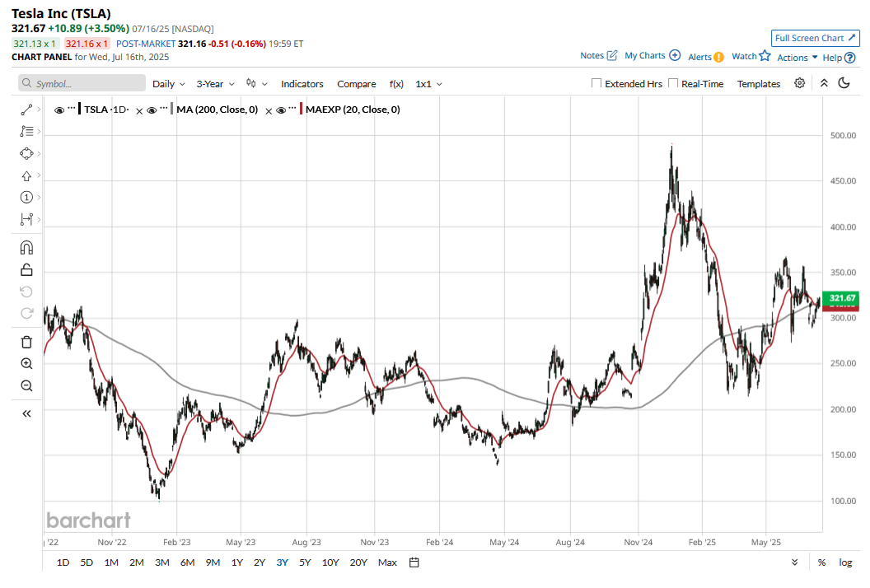Screen dimensions: 870x588
Task: Select the numbered annotation tool
Action: pyautogui.click(x=26, y=198)
